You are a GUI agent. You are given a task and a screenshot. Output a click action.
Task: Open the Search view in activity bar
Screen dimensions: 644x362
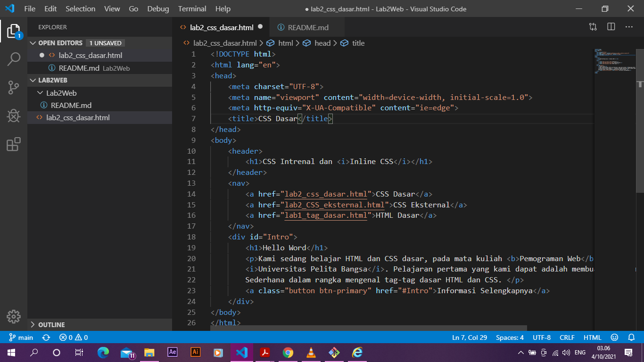point(14,59)
